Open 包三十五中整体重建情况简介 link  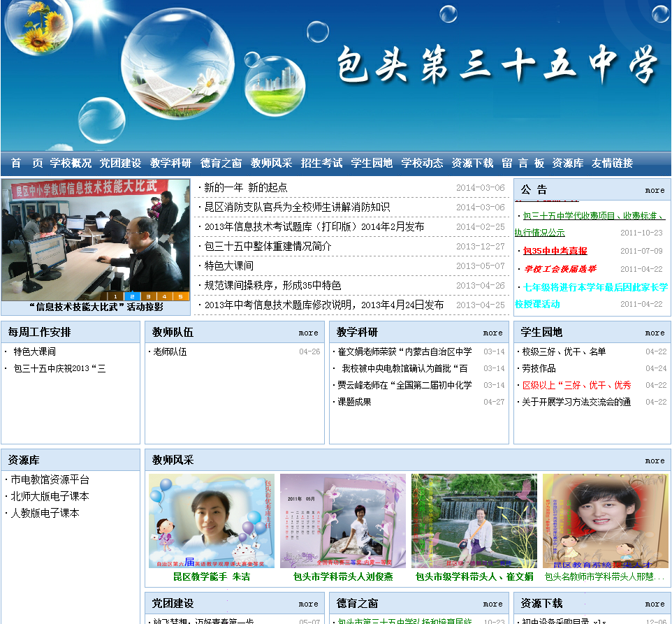point(268,247)
